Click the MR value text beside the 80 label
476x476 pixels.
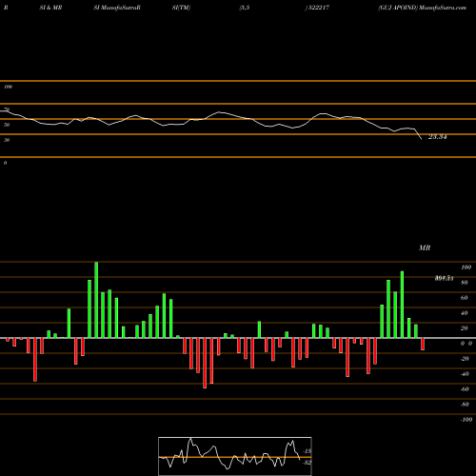coord(444,278)
